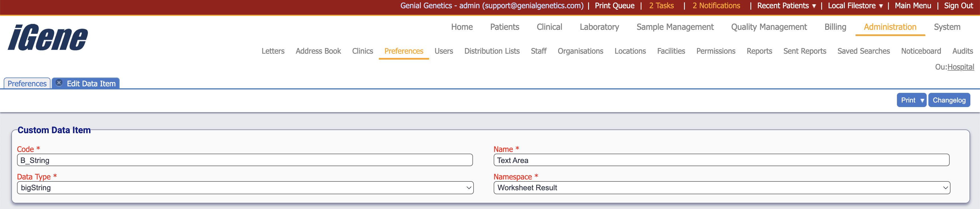Open the Print dropdown arrow
The height and width of the screenshot is (209, 980).
(922, 101)
